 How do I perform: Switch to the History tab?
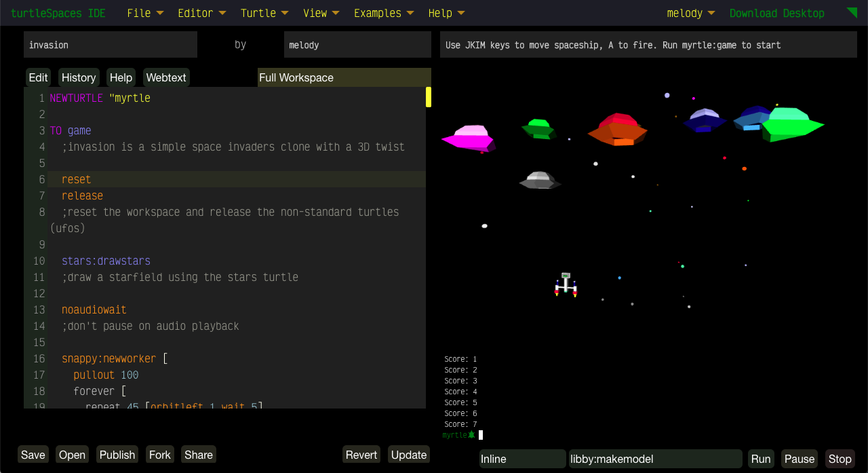point(79,77)
